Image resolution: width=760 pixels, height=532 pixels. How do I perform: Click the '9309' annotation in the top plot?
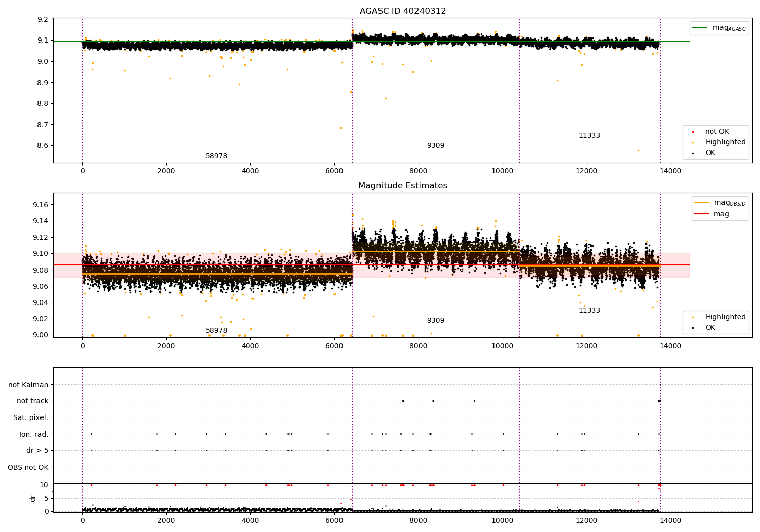436,146
